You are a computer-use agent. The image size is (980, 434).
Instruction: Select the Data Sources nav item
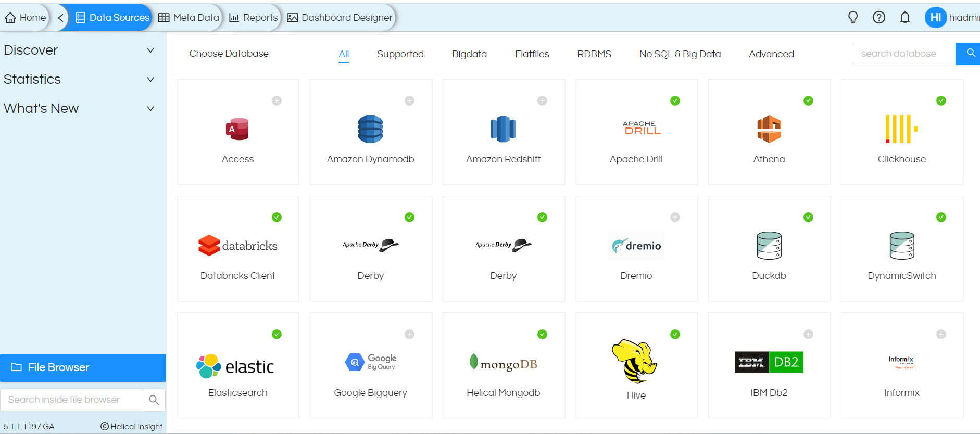[x=112, y=18]
